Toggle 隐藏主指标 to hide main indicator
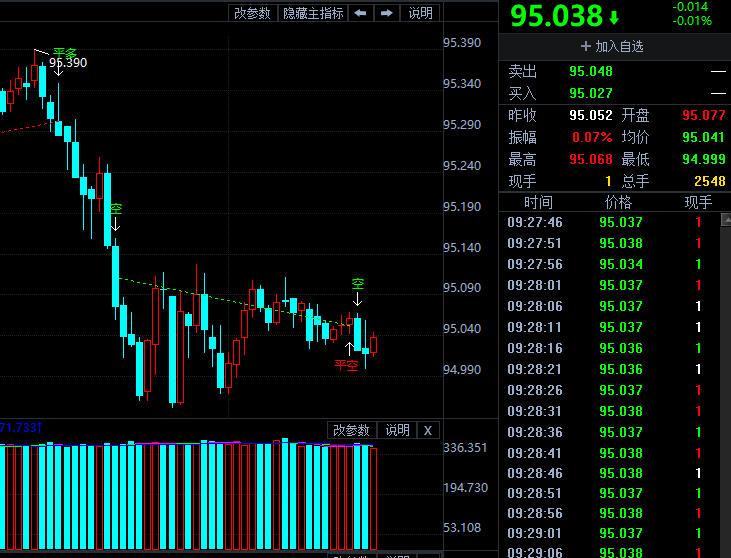 pos(313,13)
